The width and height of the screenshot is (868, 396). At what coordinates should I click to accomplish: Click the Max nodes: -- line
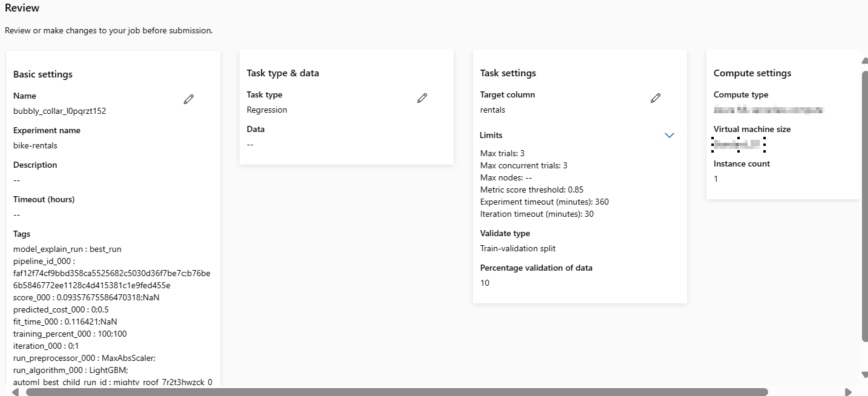pyautogui.click(x=506, y=177)
